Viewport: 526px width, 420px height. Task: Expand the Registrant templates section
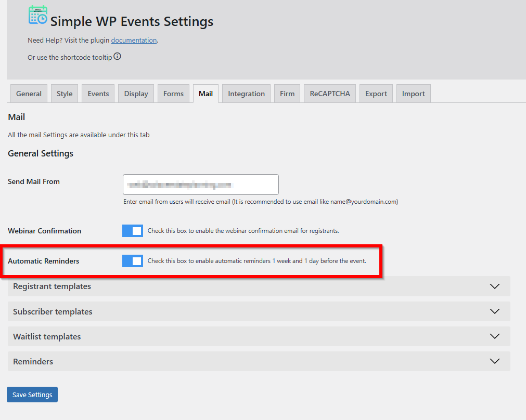pos(259,286)
